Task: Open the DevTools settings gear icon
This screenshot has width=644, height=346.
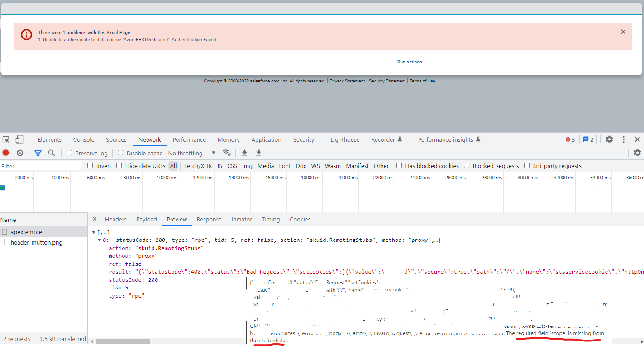Action: (610, 139)
